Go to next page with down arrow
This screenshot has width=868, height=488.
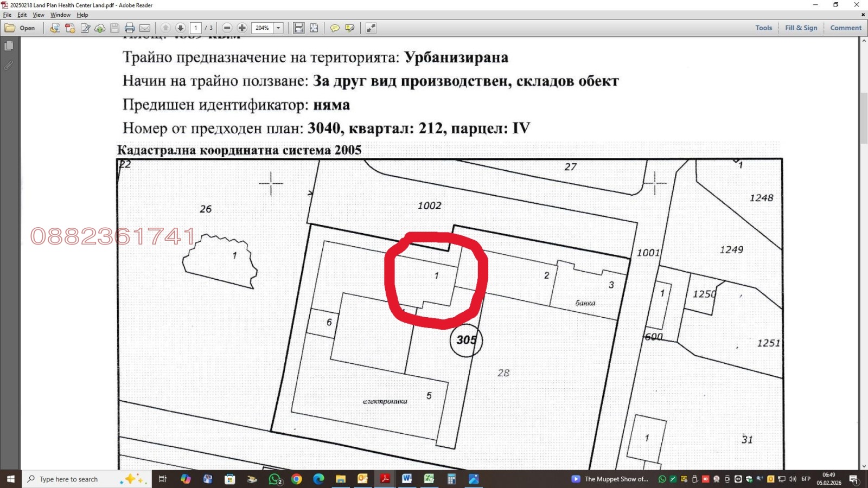[x=181, y=28]
